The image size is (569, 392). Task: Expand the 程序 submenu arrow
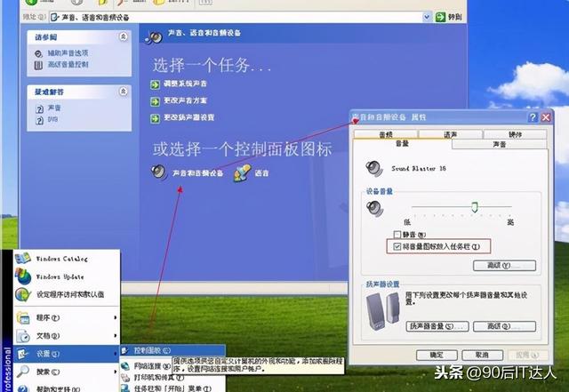click(116, 317)
